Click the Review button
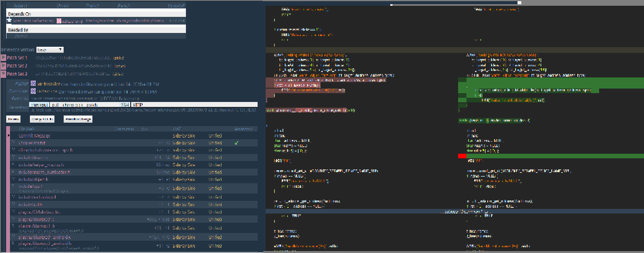The width and height of the screenshot is (644, 253). pyautogui.click(x=13, y=119)
